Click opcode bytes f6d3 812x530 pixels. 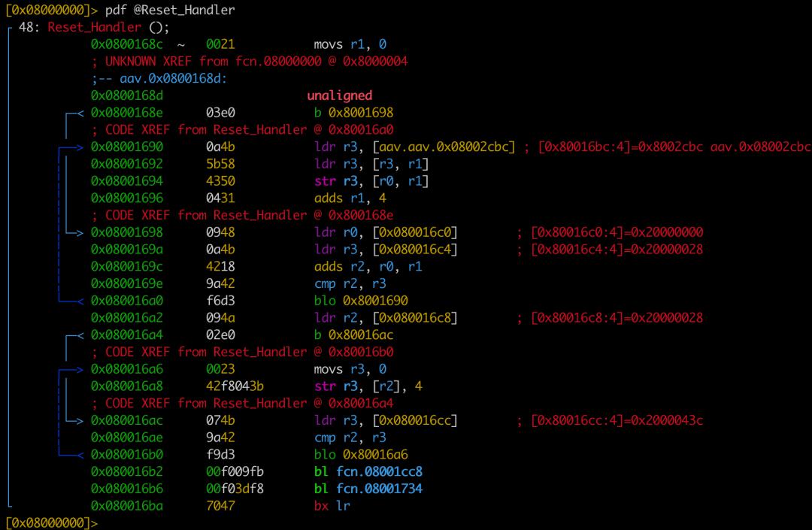point(220,300)
